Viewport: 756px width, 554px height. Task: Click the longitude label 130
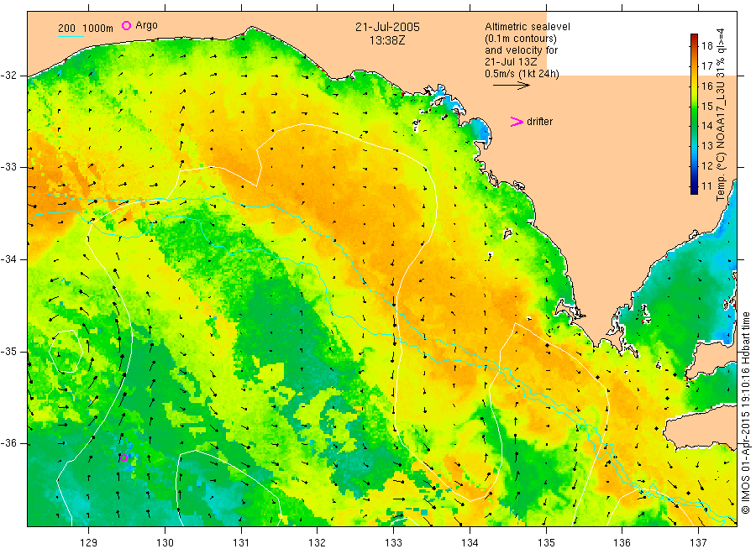[x=165, y=543]
